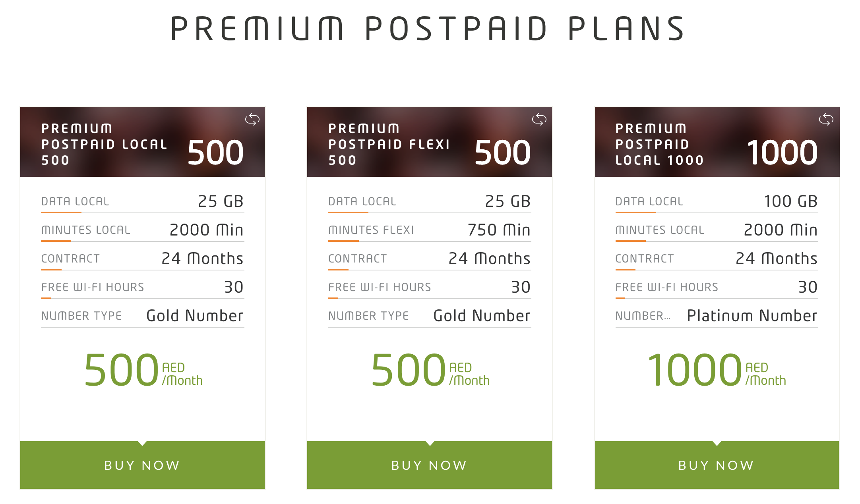This screenshot has height=504, width=860.
Task: Click the Contract 24 Months row in Local 1000
Action: [x=717, y=259]
